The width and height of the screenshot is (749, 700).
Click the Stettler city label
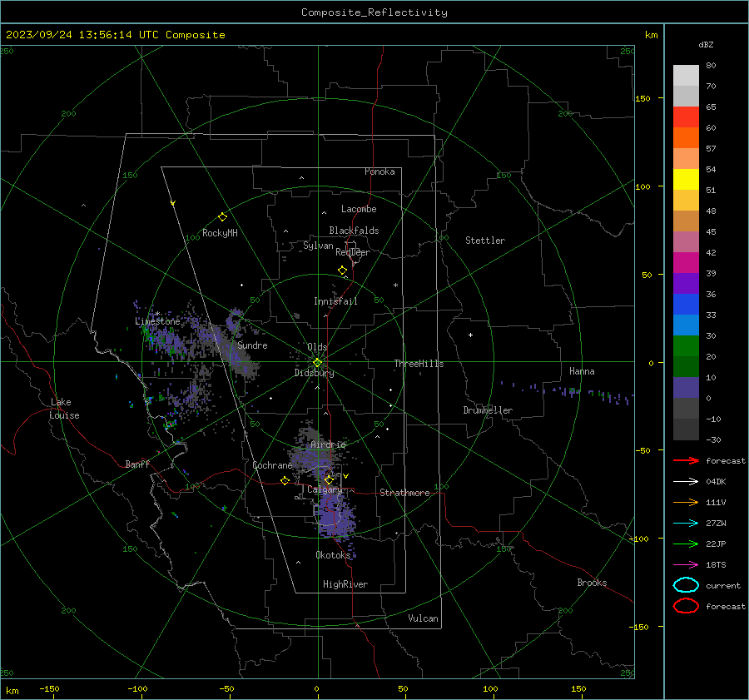click(485, 241)
